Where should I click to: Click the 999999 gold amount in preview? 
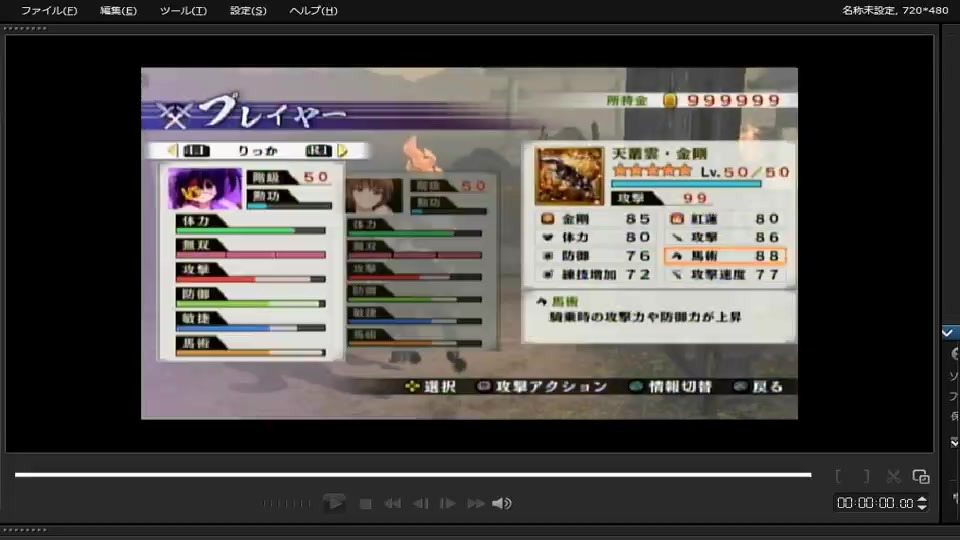pyautogui.click(x=733, y=100)
